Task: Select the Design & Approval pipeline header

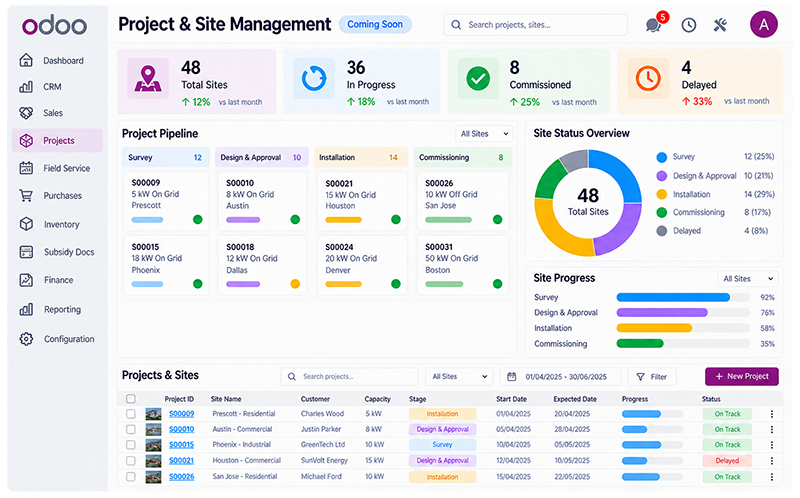Action: 261,157
